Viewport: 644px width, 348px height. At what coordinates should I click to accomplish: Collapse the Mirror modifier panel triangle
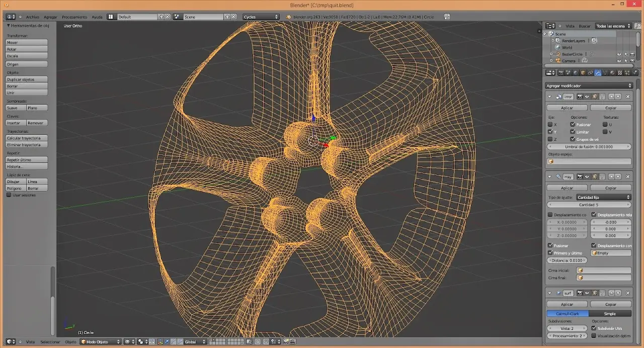click(549, 97)
